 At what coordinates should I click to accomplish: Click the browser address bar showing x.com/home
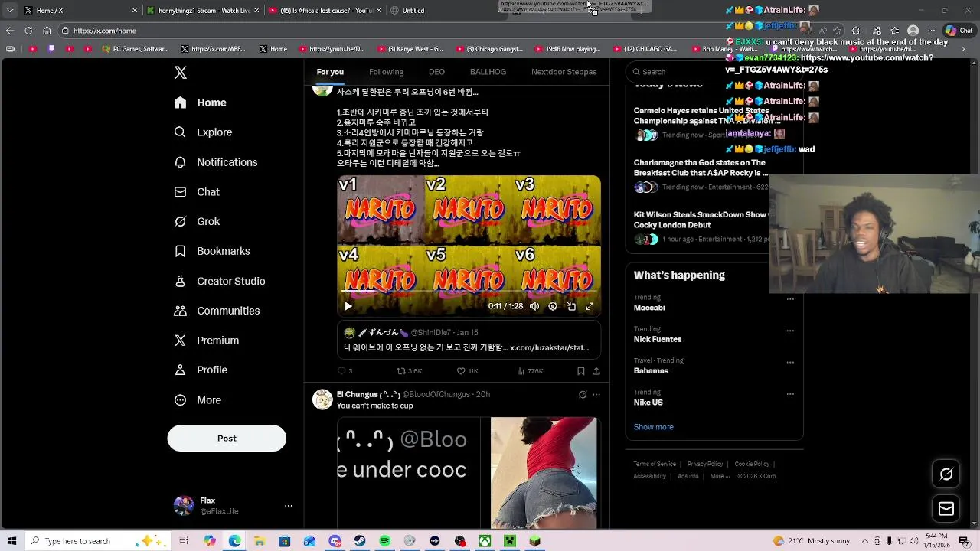point(429,31)
